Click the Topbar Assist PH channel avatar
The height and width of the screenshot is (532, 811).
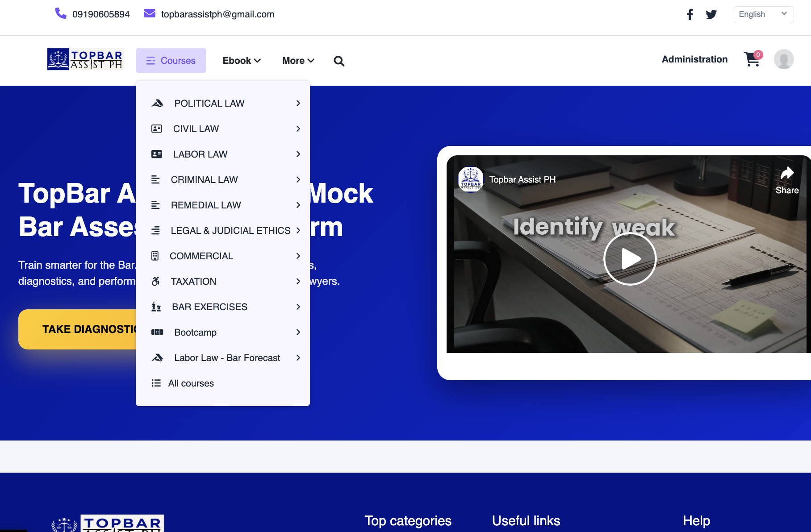tap(470, 179)
